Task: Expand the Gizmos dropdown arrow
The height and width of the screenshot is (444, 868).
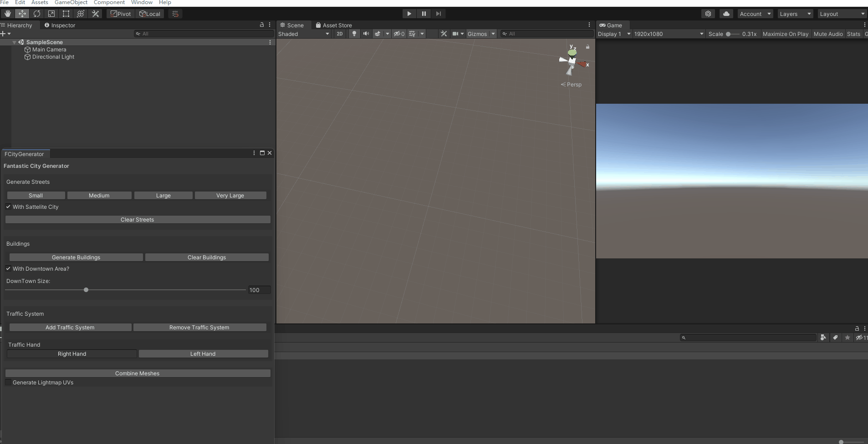Action: pyautogui.click(x=493, y=34)
